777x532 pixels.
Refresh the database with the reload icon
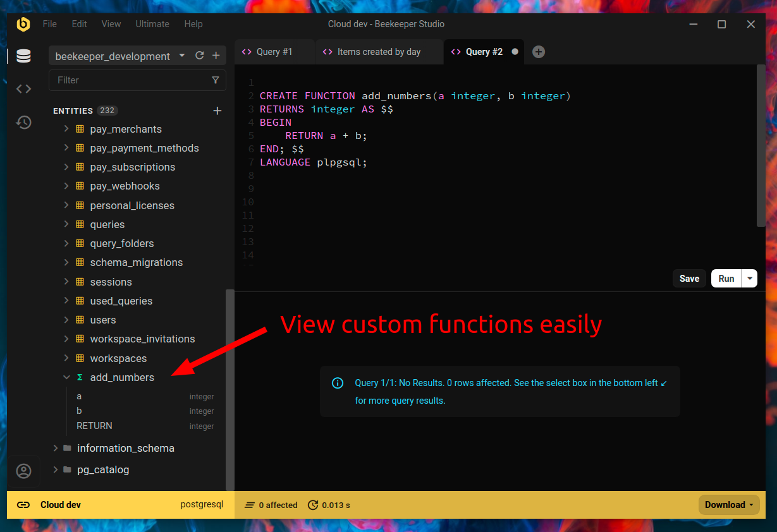[200, 56]
